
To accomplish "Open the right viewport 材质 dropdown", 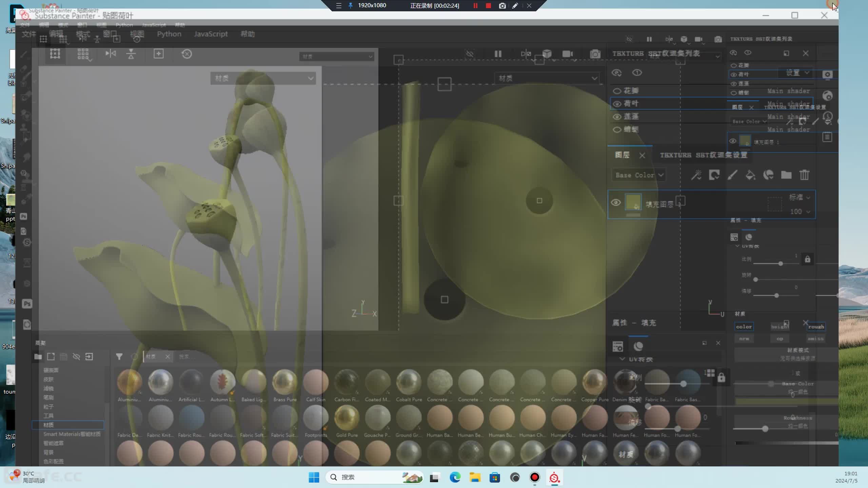I will pyautogui.click(x=547, y=78).
